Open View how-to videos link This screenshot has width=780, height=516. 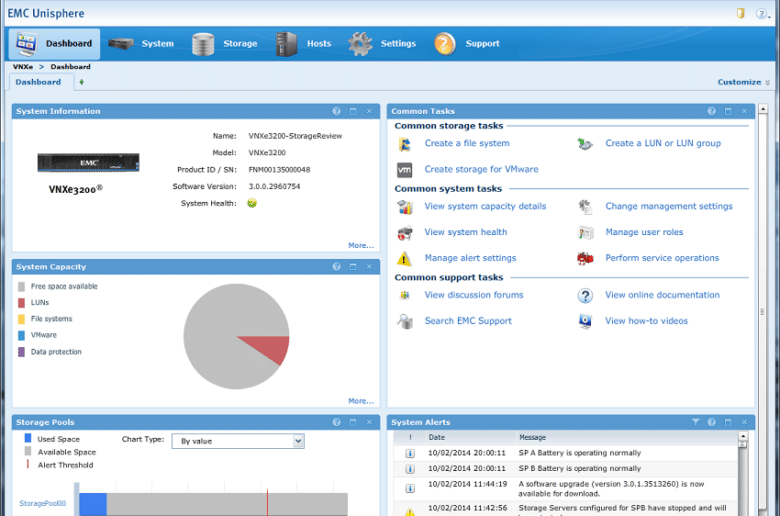pos(646,321)
